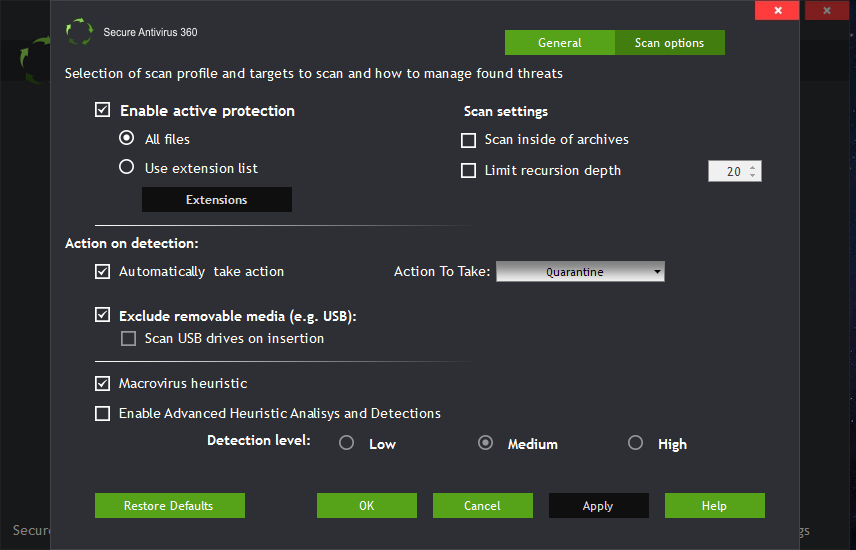
Task: Expand the Action To Take dropdown
Action: [x=580, y=272]
